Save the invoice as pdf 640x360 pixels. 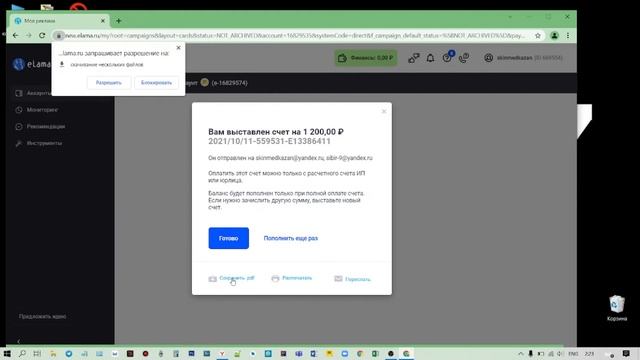(x=237, y=278)
